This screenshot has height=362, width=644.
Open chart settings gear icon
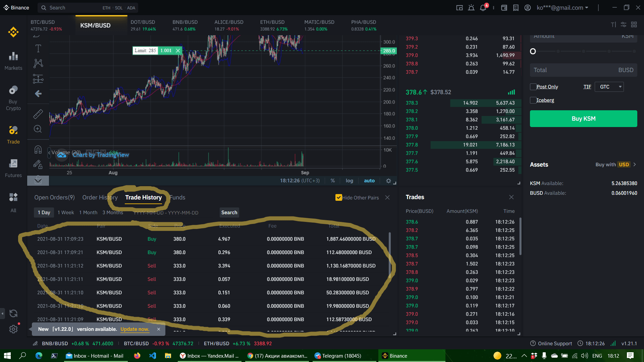point(388,181)
